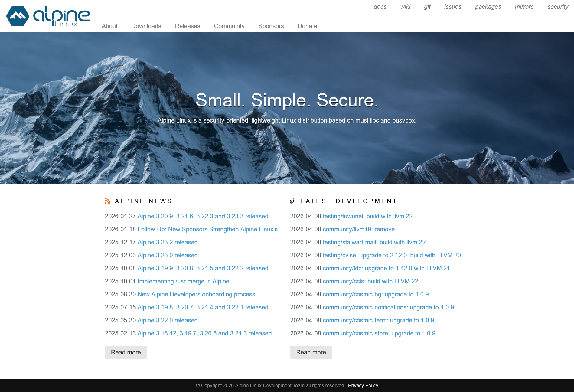Read the Alpine 3.22.0 released post
574x392 pixels.
click(x=168, y=320)
